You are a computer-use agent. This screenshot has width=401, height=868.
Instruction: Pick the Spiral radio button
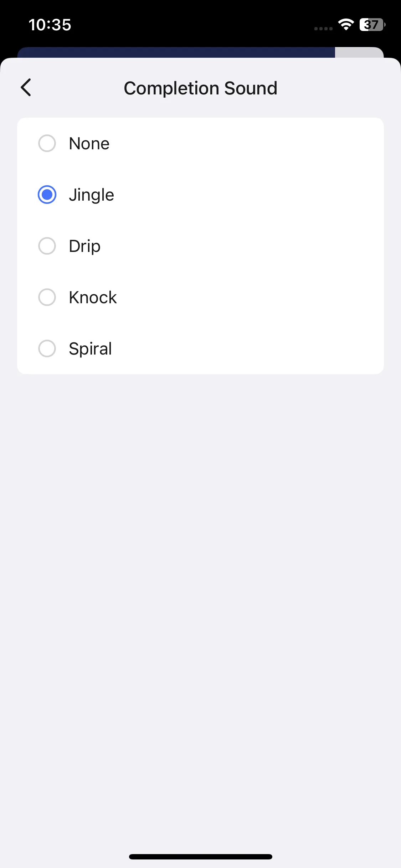(x=47, y=348)
